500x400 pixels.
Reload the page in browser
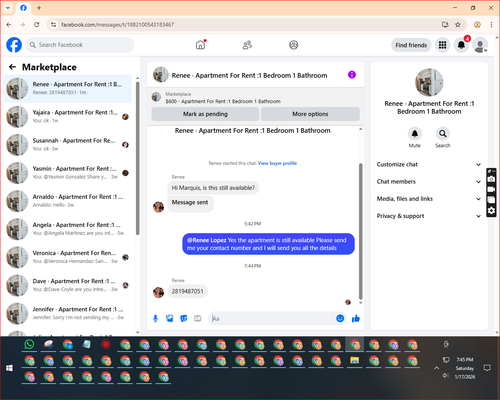pos(37,24)
